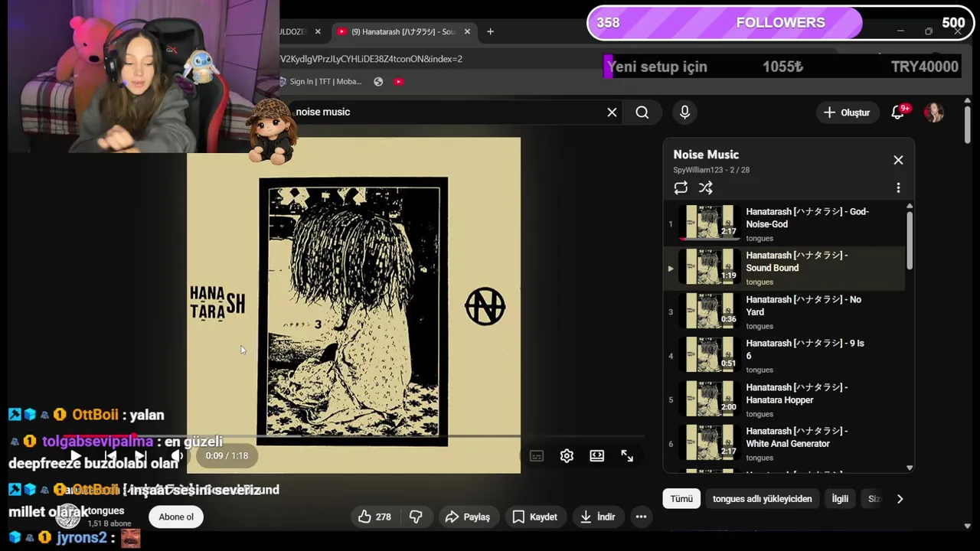Select the İlgili filter chip
980x551 pixels.
[x=840, y=499]
